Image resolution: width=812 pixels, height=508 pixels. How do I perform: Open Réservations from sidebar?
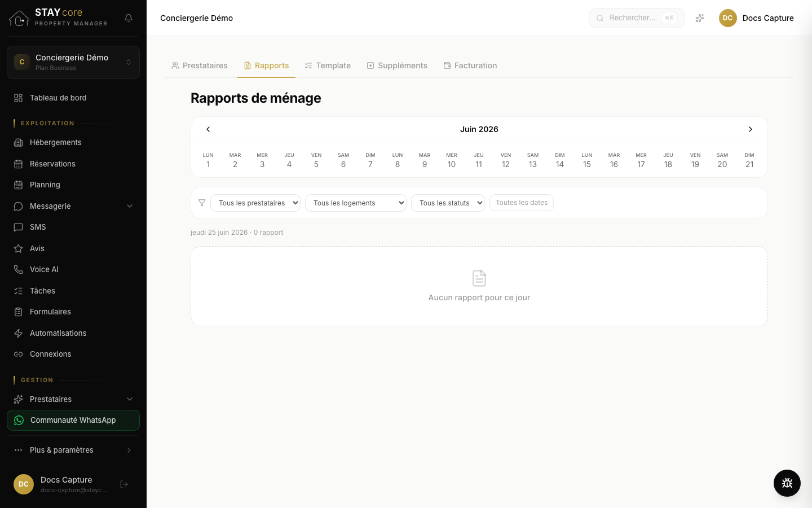tap(73, 164)
